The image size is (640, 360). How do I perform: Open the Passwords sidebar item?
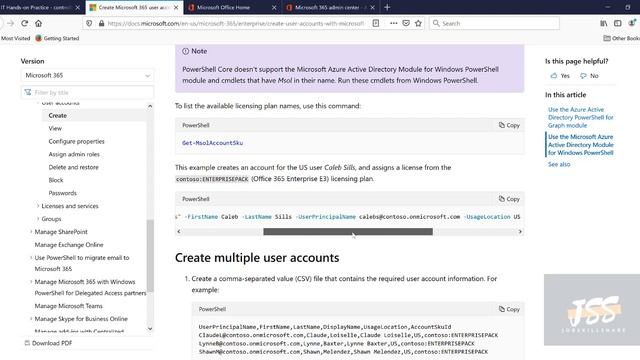[x=62, y=193]
